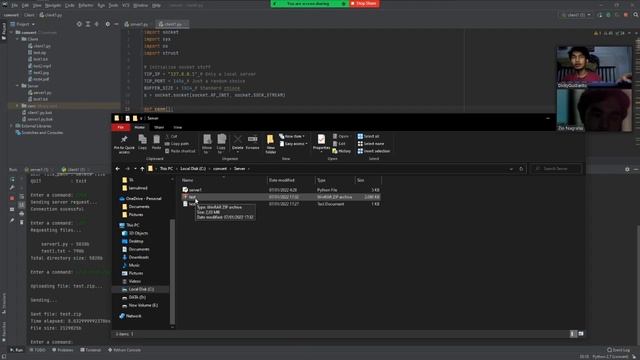Select client1.py under Client in Project tree
This screenshot has height=360, width=640.
39,46
